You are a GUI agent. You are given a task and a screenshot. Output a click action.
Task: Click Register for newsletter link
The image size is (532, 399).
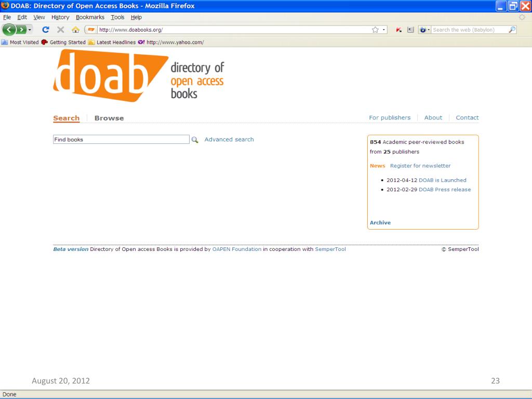pyautogui.click(x=420, y=166)
